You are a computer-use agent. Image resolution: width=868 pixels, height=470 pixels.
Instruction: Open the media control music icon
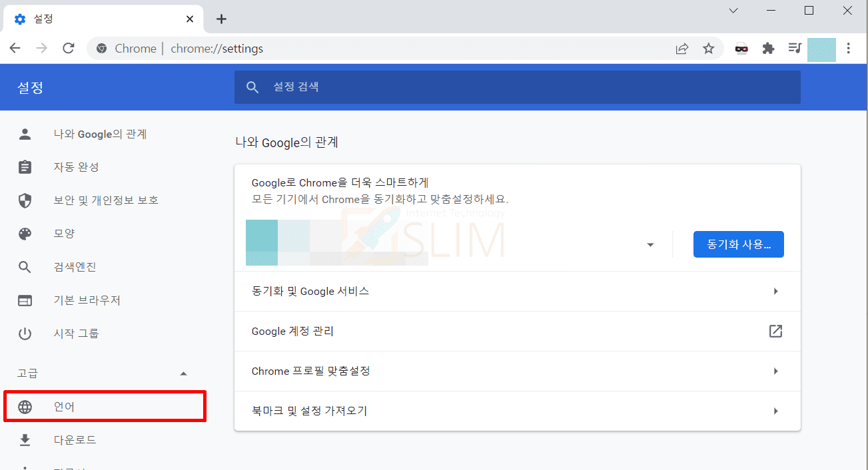point(794,49)
